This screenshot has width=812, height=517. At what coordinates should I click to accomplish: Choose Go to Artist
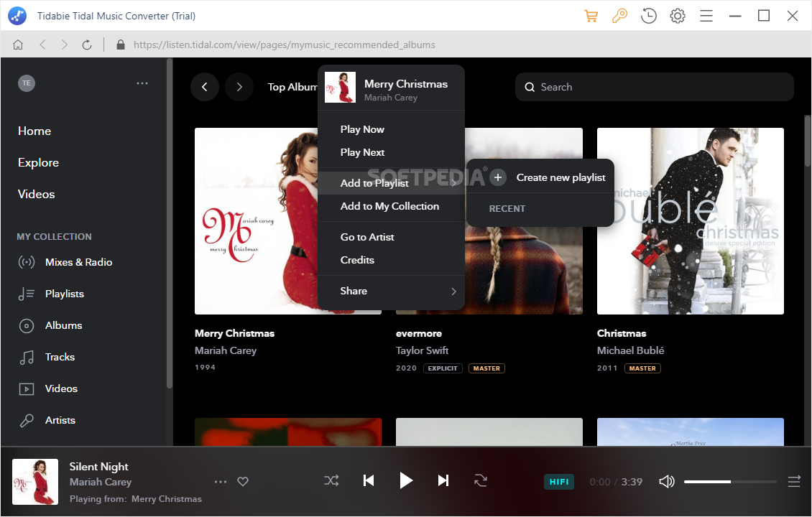(391, 237)
